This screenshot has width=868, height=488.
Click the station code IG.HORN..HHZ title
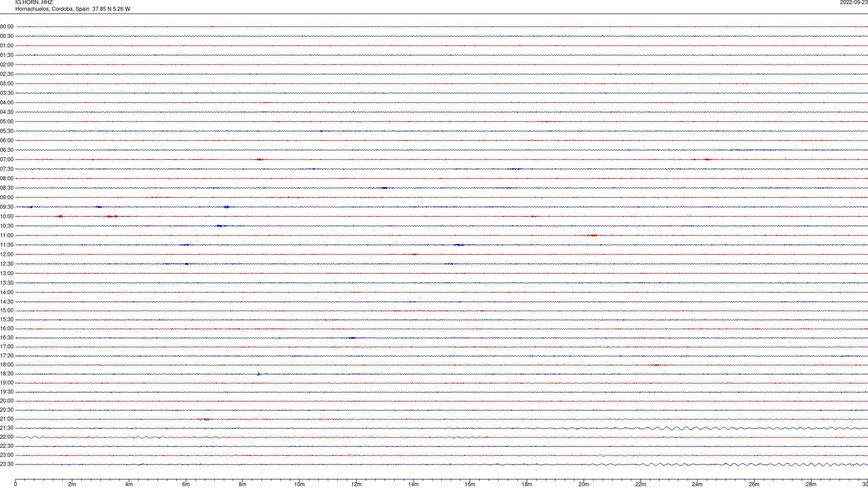pos(34,3)
